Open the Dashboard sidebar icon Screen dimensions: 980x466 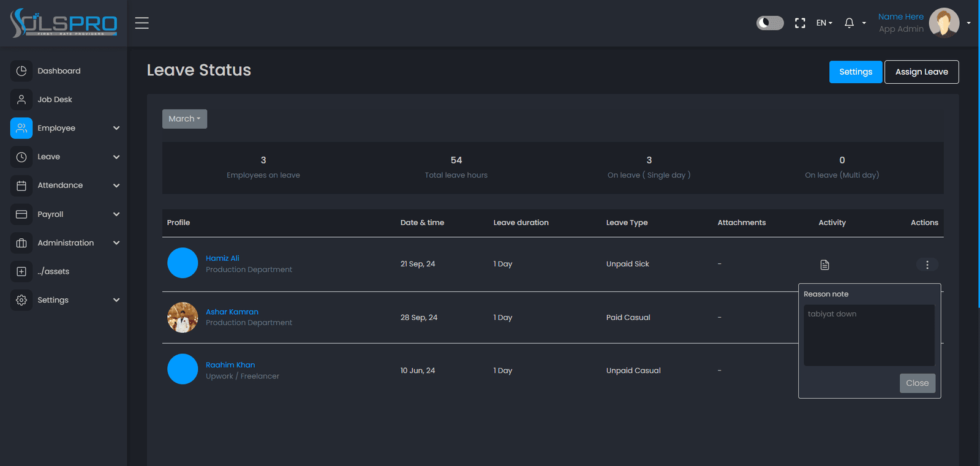coord(21,71)
